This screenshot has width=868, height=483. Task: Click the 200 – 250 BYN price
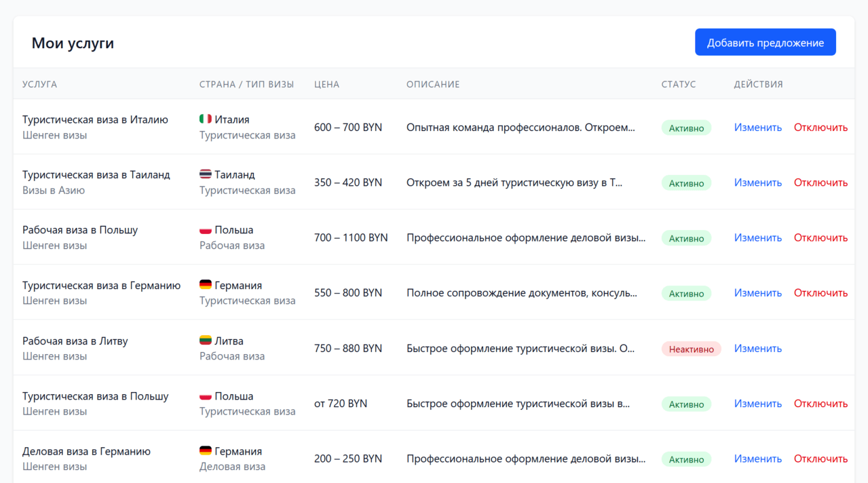click(x=348, y=459)
